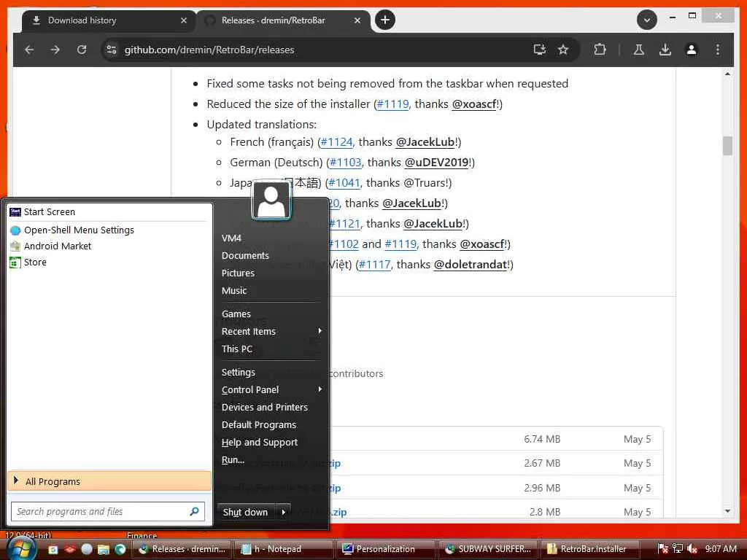Click the search magnifier in Start menu
Viewport: 747px width, 560px height.
[x=194, y=511]
